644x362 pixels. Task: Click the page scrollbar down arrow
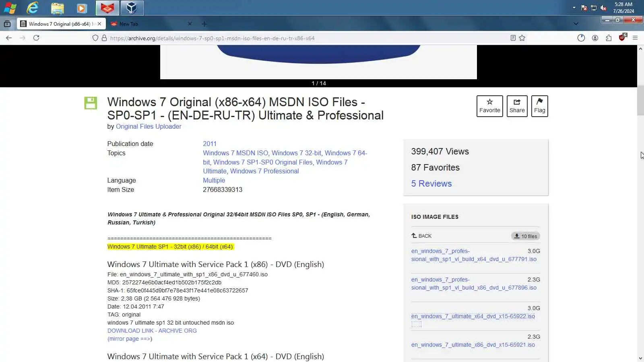[640, 358]
